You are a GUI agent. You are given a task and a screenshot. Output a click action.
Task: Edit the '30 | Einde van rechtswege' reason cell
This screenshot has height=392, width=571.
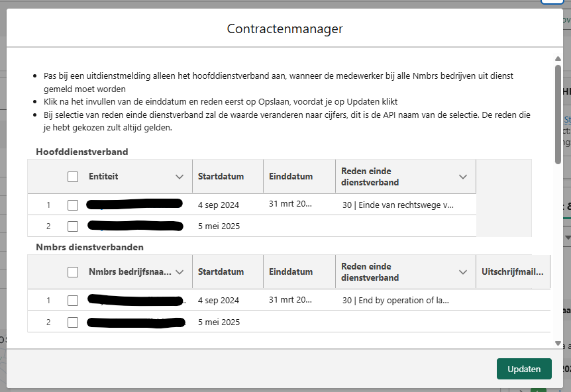398,205
